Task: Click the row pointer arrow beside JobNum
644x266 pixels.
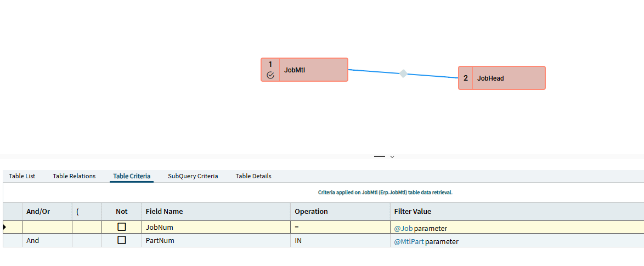Action: tap(5, 227)
